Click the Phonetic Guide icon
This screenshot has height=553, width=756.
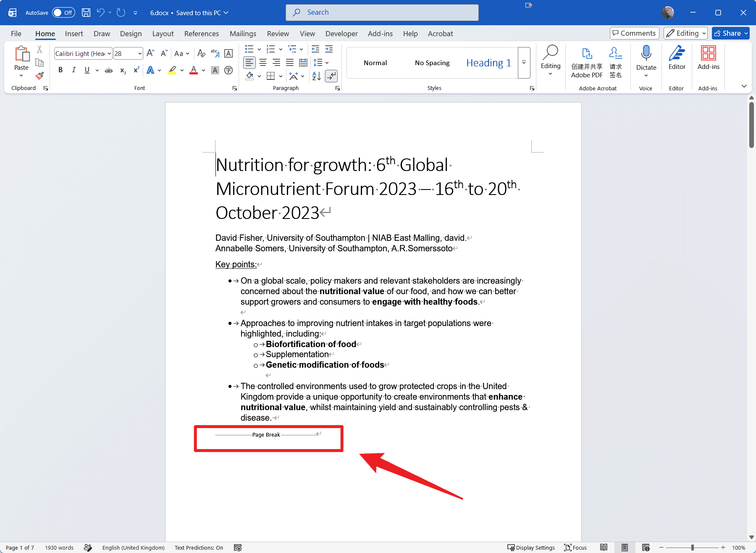tap(215, 53)
